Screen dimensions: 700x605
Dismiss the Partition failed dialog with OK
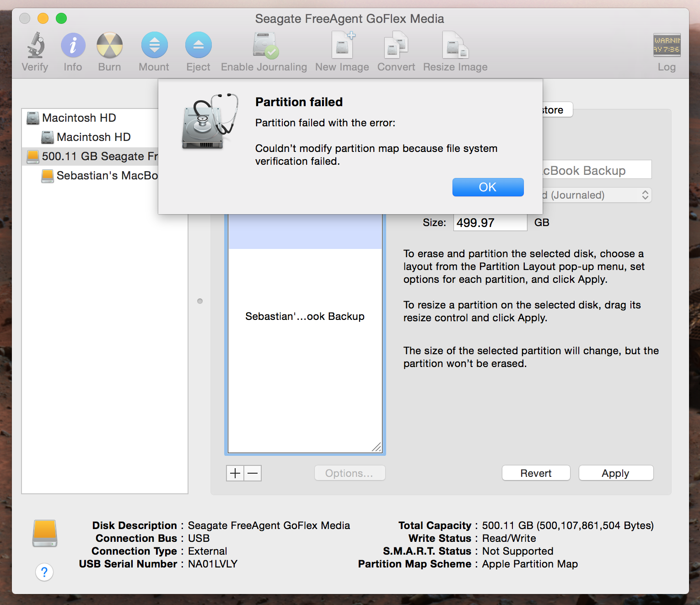point(488,187)
